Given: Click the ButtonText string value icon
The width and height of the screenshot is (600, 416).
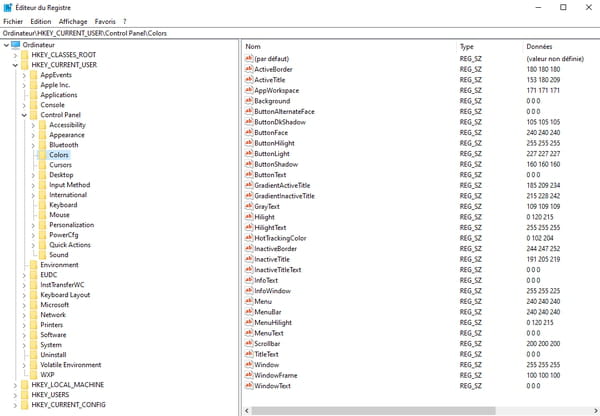Looking at the screenshot, I should 249,175.
